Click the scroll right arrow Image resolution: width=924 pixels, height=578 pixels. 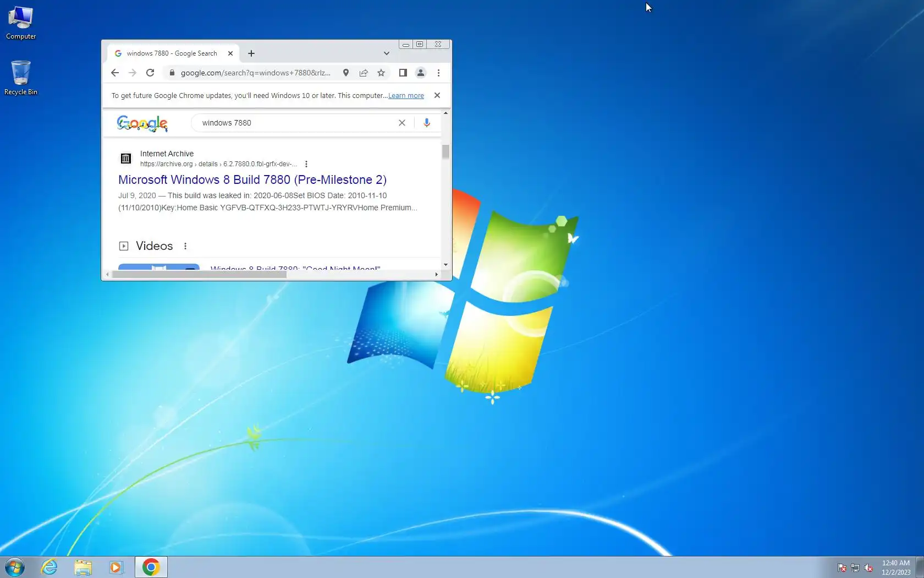(437, 274)
